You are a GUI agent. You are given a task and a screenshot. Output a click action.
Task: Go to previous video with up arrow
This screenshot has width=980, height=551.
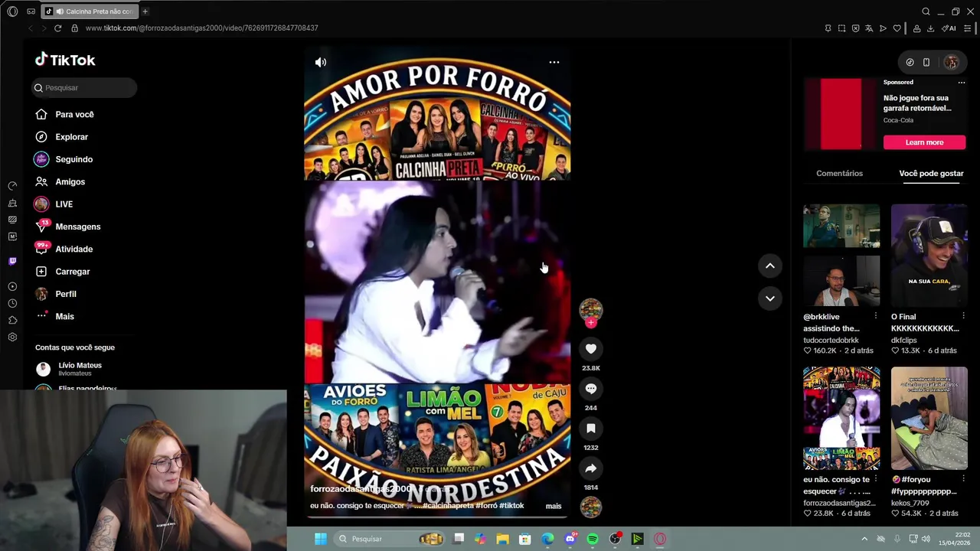[x=770, y=266]
